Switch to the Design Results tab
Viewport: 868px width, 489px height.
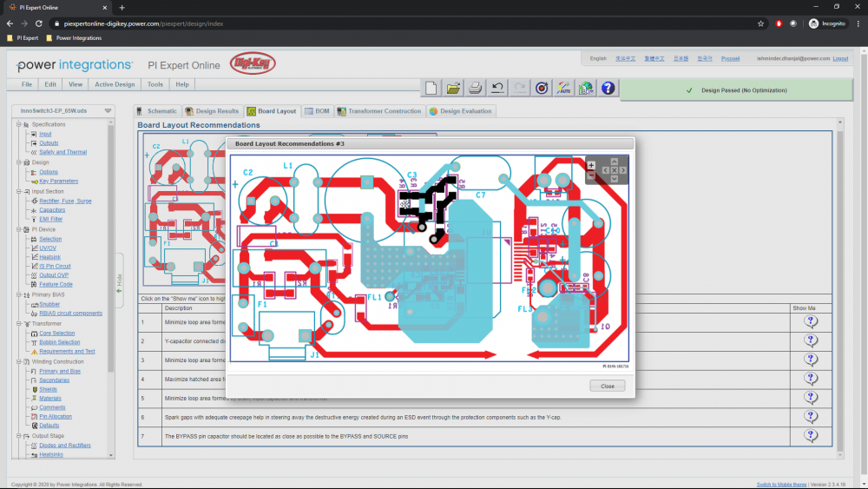pyautogui.click(x=212, y=111)
